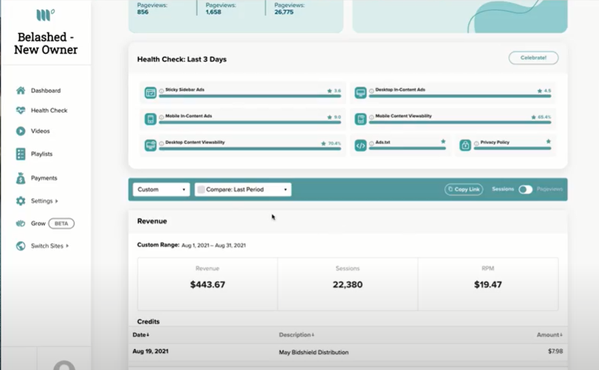Sort credits by Date column
The height and width of the screenshot is (370, 599).
click(141, 335)
